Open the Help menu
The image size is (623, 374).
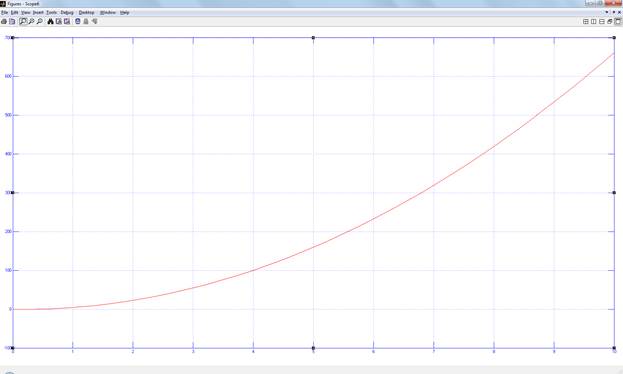(124, 13)
